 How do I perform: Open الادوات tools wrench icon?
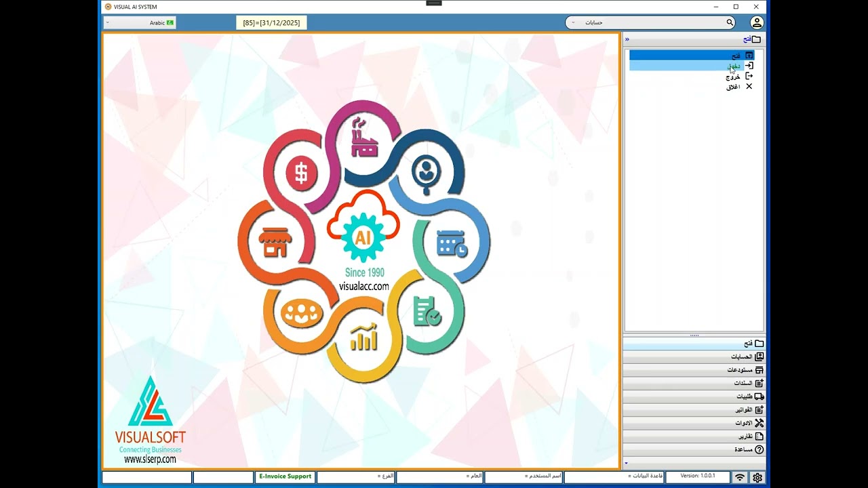759,423
